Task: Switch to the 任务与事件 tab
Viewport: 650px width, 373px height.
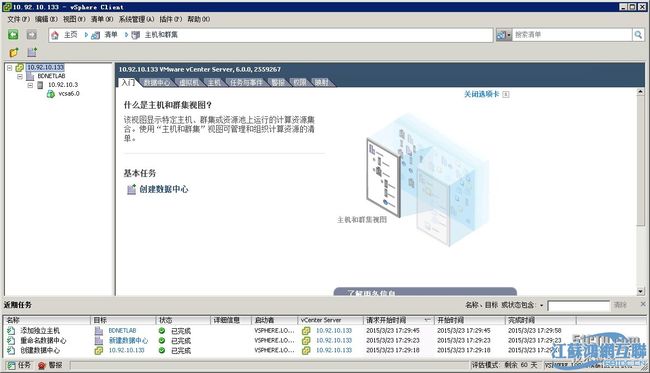Action: click(246, 82)
